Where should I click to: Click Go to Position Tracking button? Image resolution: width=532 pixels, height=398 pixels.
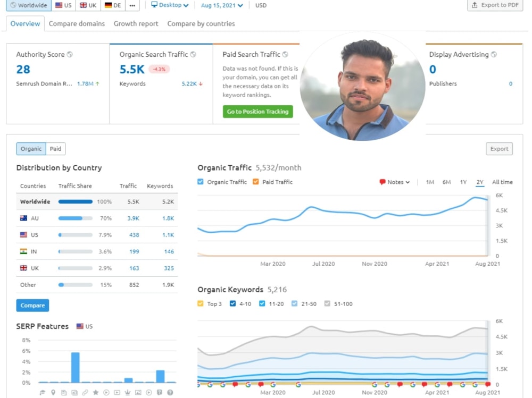pyautogui.click(x=258, y=112)
